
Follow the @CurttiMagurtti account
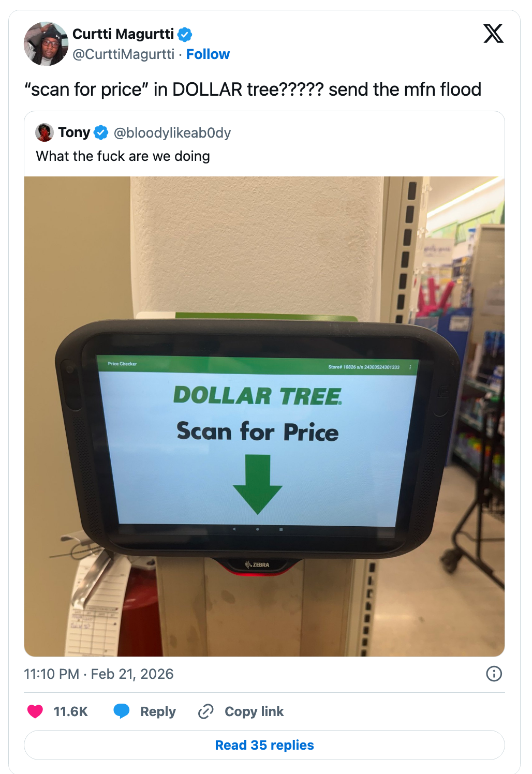click(x=208, y=54)
